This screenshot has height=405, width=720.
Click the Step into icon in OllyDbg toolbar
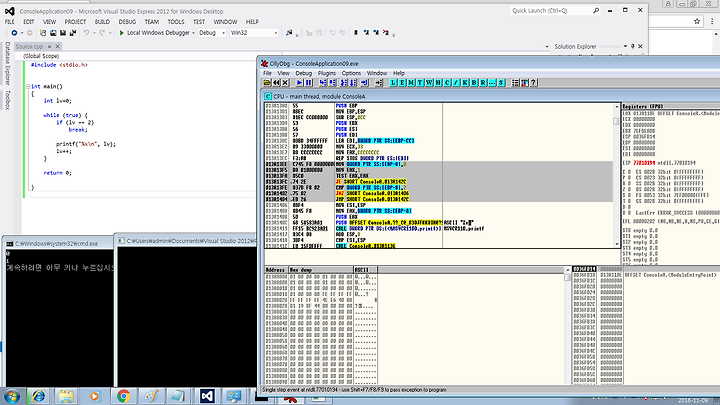pos(323,83)
